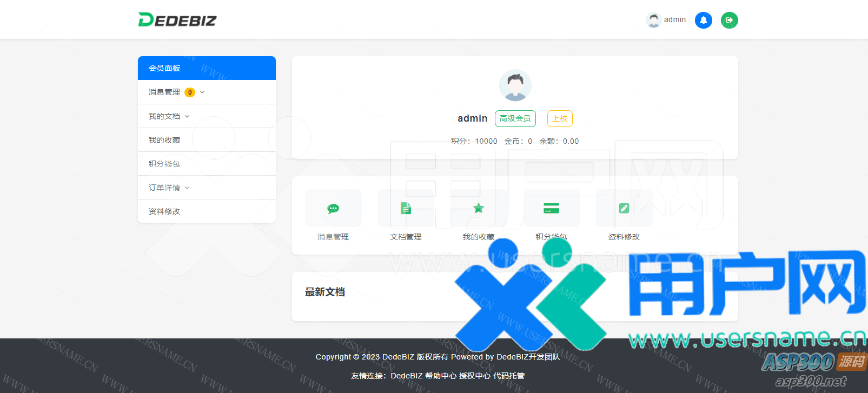
Task: Open 消息管理 chat bubble icon tile
Action: click(x=333, y=209)
